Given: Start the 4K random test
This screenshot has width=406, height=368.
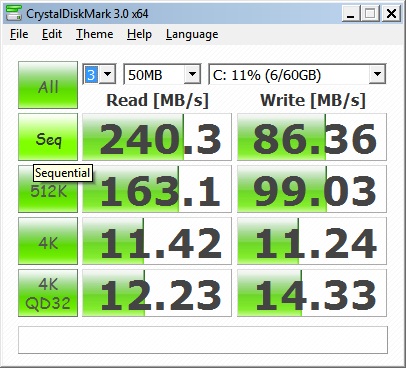Looking at the screenshot, I should [48, 241].
